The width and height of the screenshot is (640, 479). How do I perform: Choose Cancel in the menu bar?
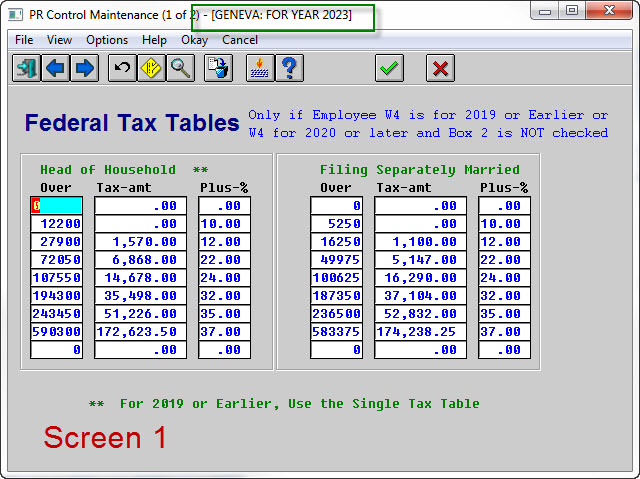[240, 40]
